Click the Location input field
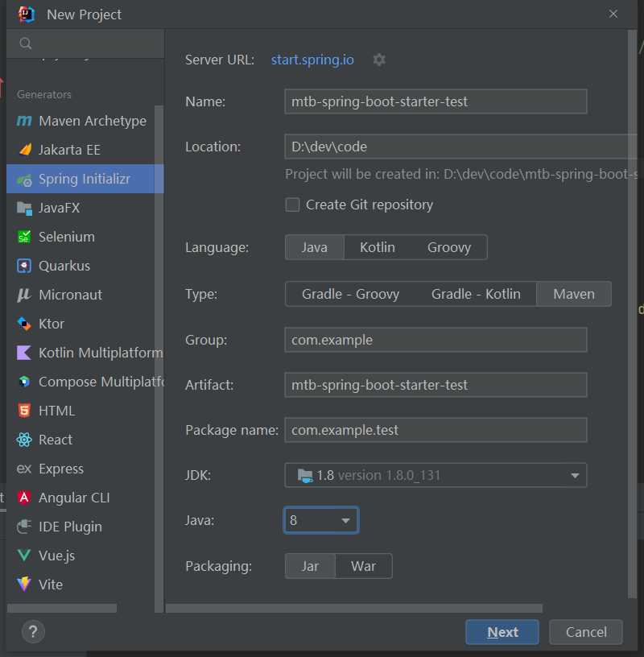This screenshot has height=657, width=644. [460, 147]
